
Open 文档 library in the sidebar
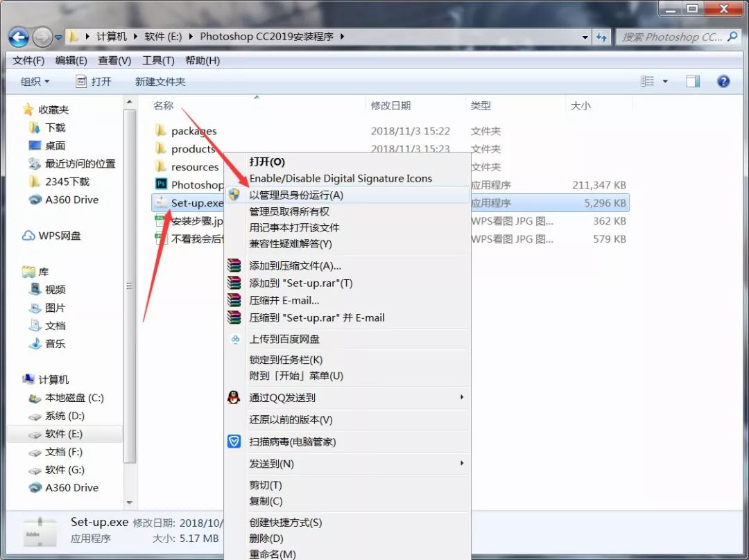point(47,326)
